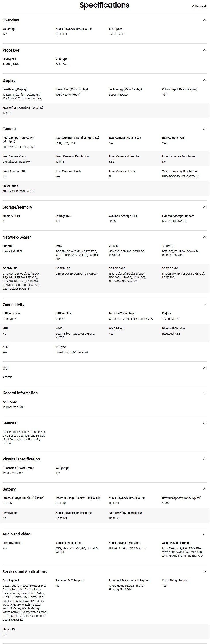
Task: Collapse the Physical specification section chevron
Action: point(204,459)
